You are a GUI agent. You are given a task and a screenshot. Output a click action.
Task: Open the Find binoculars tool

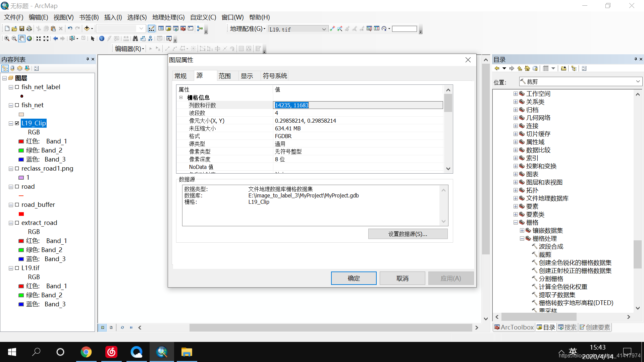[135, 39]
